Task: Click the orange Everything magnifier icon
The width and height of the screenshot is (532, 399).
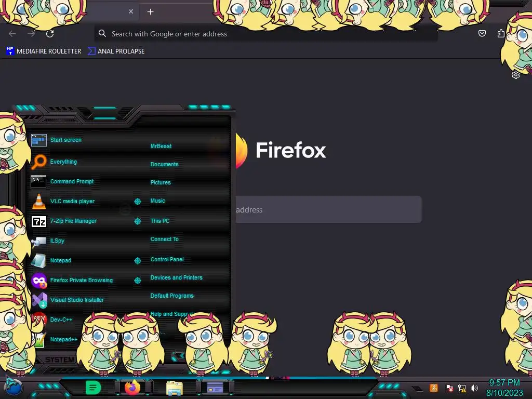Action: (x=38, y=162)
